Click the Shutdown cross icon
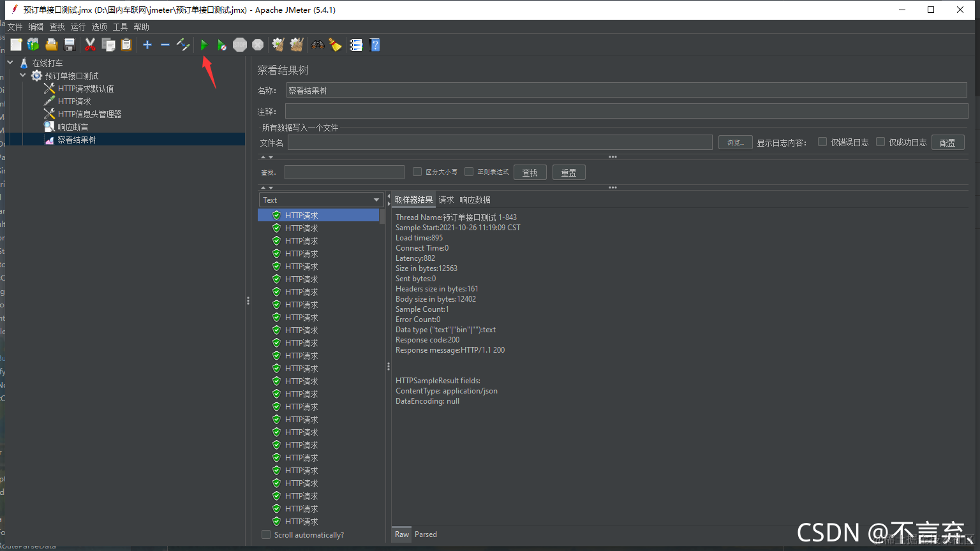980x551 pixels. pyautogui.click(x=258, y=45)
